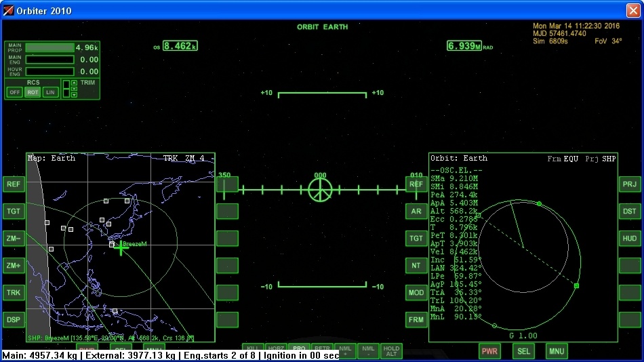Toggle distance display with the DST button
The width and height of the screenshot is (644, 362).
pyautogui.click(x=630, y=212)
